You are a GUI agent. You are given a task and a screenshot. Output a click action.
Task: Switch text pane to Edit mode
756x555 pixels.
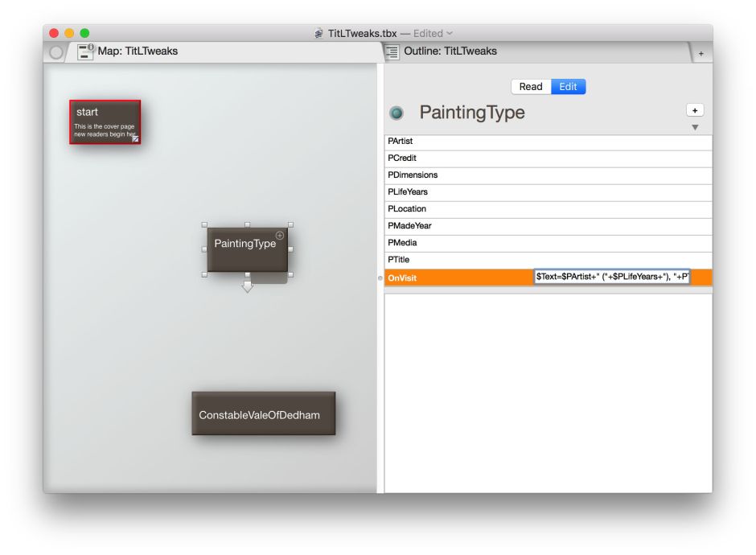tap(568, 87)
